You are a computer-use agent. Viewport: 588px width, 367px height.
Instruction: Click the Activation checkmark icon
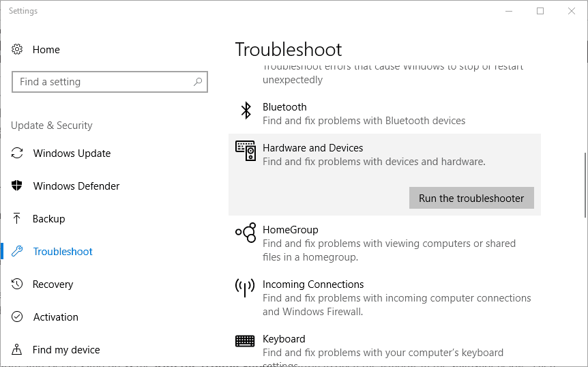click(17, 317)
